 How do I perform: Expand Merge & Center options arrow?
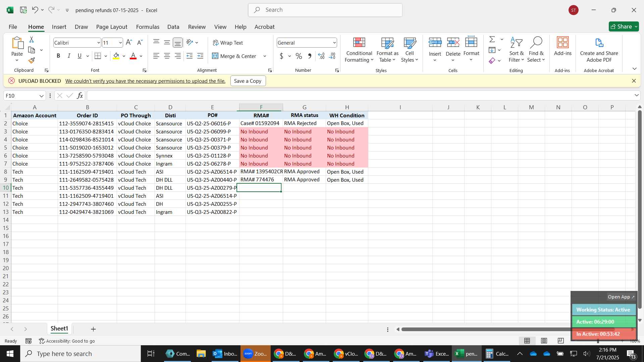(265, 56)
